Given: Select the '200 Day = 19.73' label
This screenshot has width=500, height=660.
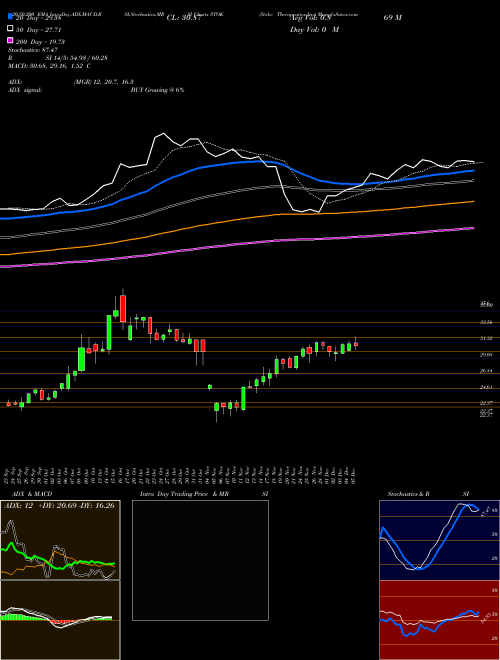Looking at the screenshot, I should [40, 42].
